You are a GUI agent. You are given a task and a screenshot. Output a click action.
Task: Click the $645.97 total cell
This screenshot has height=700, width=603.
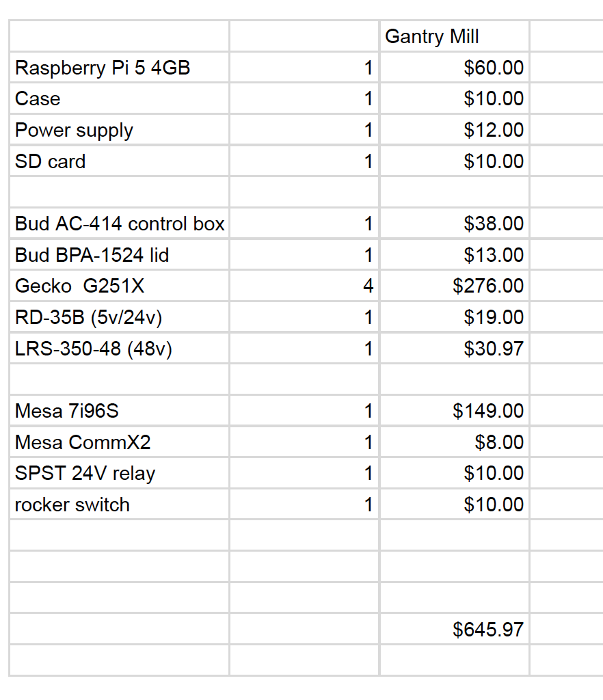click(x=455, y=629)
